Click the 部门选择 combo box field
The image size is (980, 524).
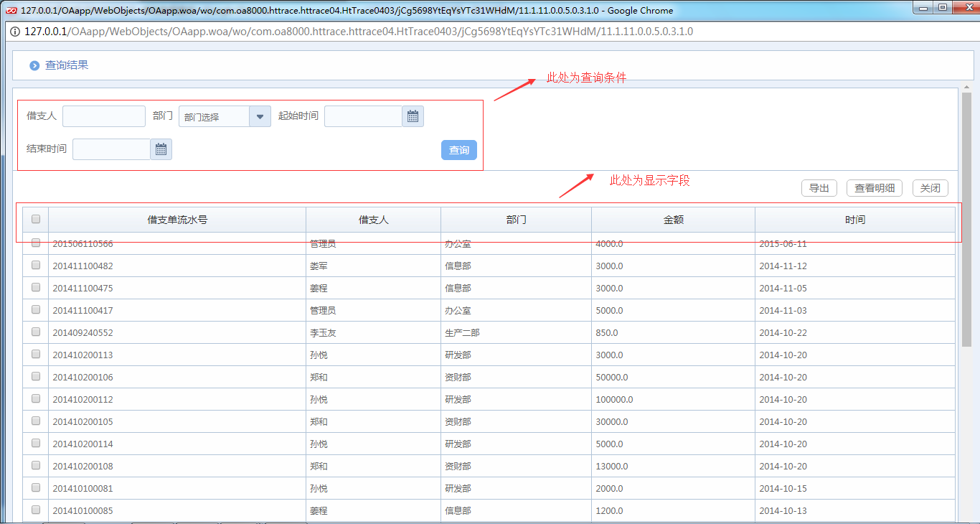[215, 116]
